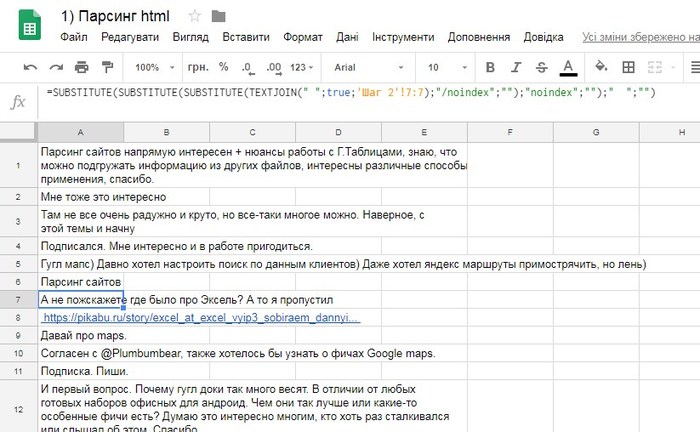The image size is (700, 432).
Task: Select the Paint format roller tool
Action: [106, 68]
